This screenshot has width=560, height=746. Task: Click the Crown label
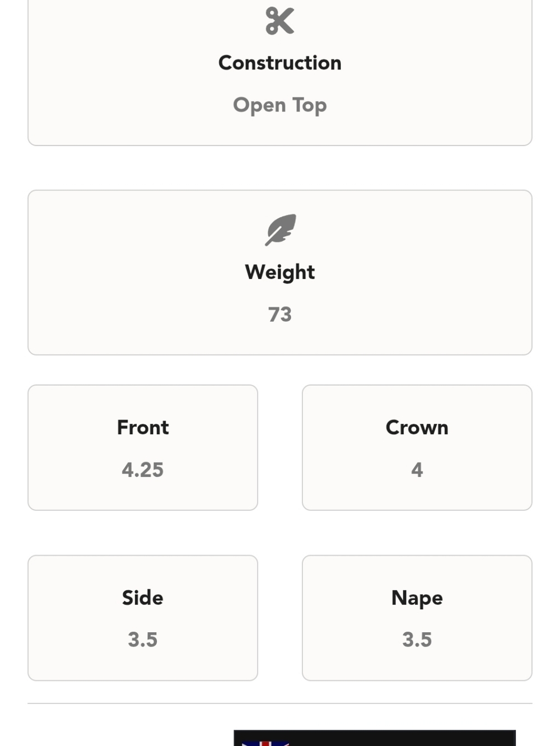tap(417, 427)
